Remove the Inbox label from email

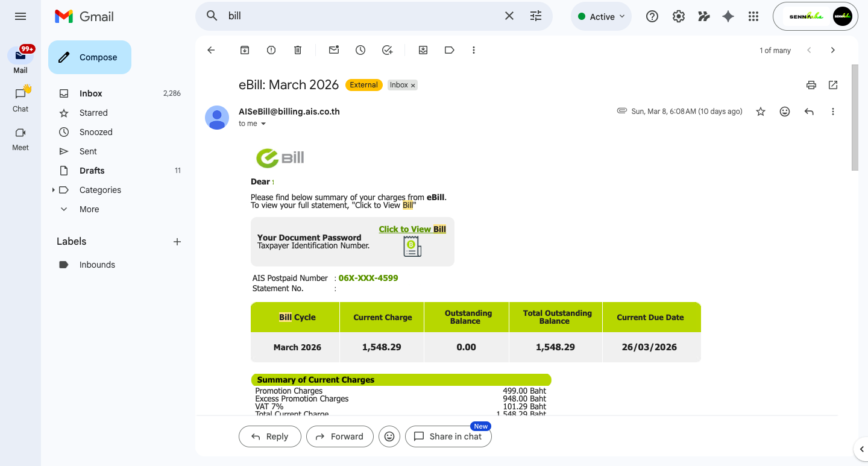pos(413,86)
